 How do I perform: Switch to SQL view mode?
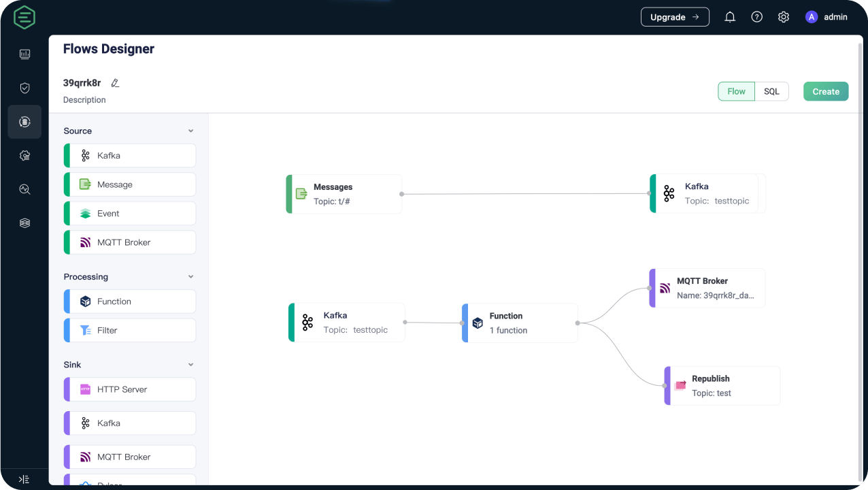tap(771, 91)
